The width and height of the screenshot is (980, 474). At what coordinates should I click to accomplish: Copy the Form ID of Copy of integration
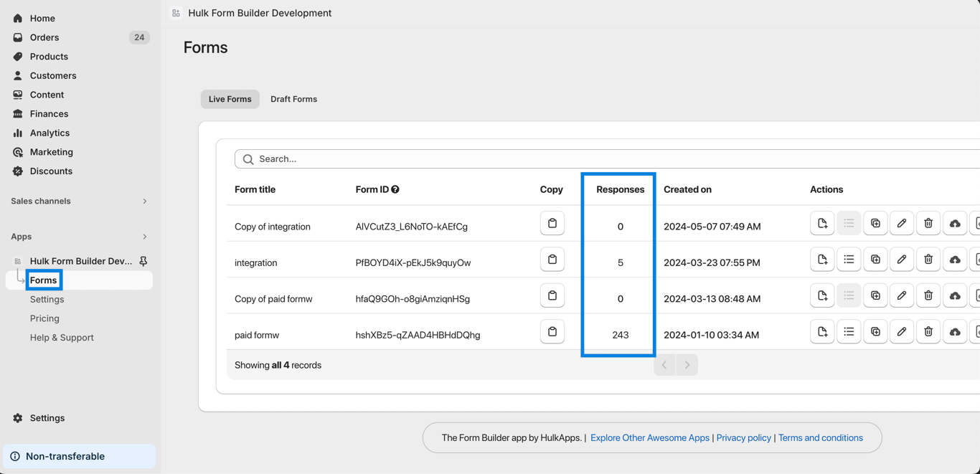click(x=552, y=224)
